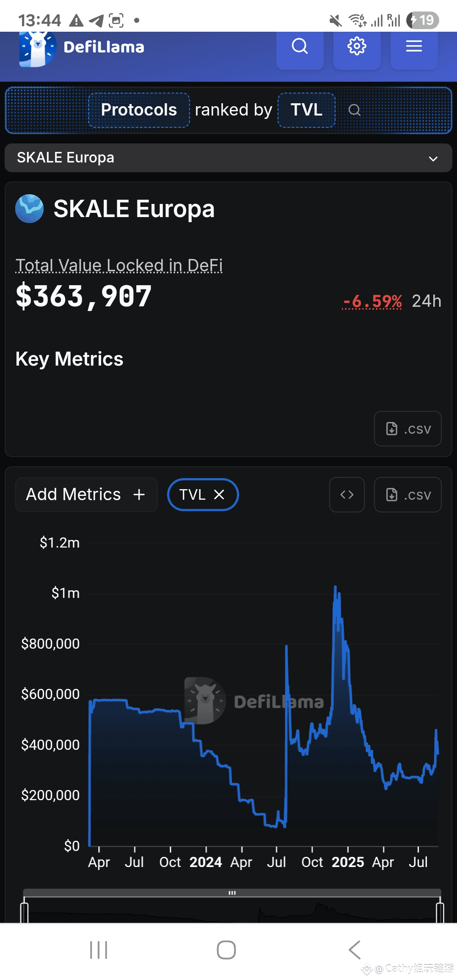457x980 pixels.
Task: Click the TVL chart peak near 2025
Action: 336,588
